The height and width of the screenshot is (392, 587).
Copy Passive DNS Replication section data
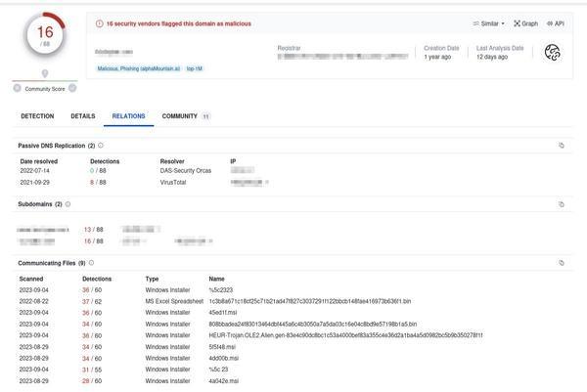coord(562,146)
